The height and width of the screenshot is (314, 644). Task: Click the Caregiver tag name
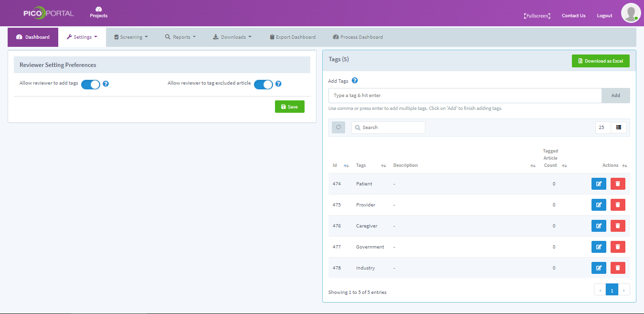367,226
